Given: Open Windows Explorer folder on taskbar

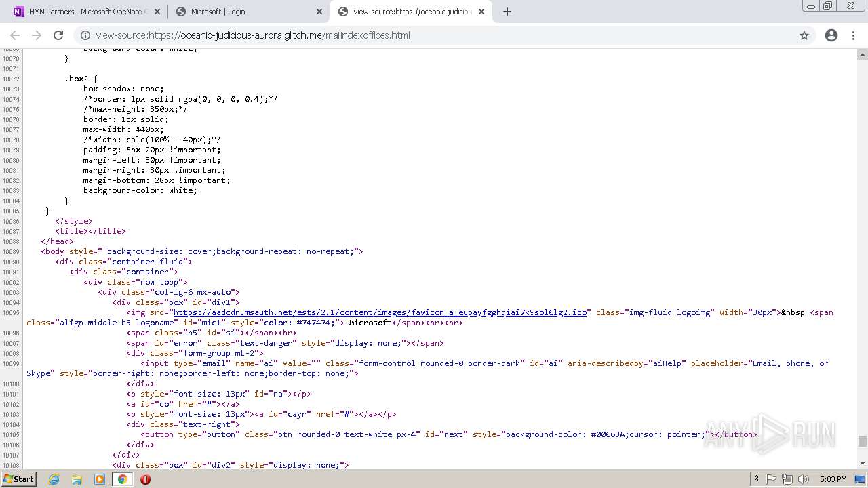Looking at the screenshot, I should [77, 479].
